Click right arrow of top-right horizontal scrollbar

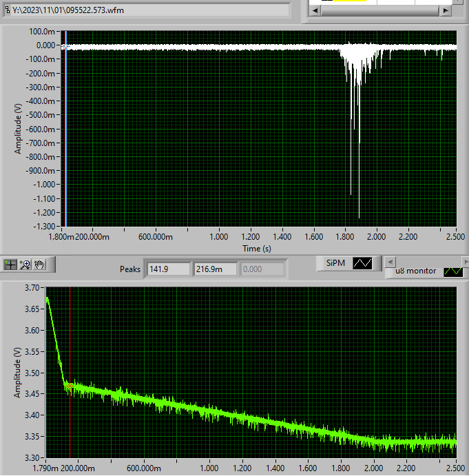point(446,12)
